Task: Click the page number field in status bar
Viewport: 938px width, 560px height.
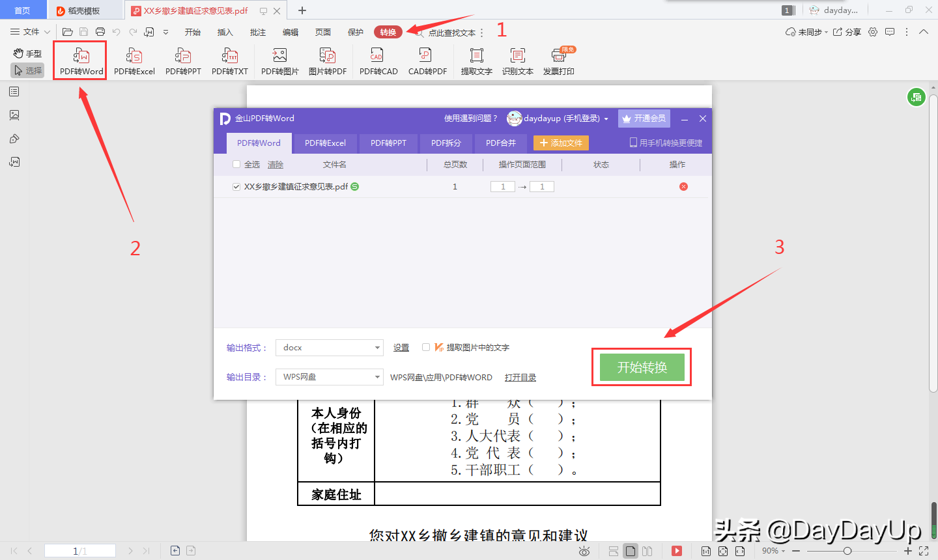Action: (79, 551)
